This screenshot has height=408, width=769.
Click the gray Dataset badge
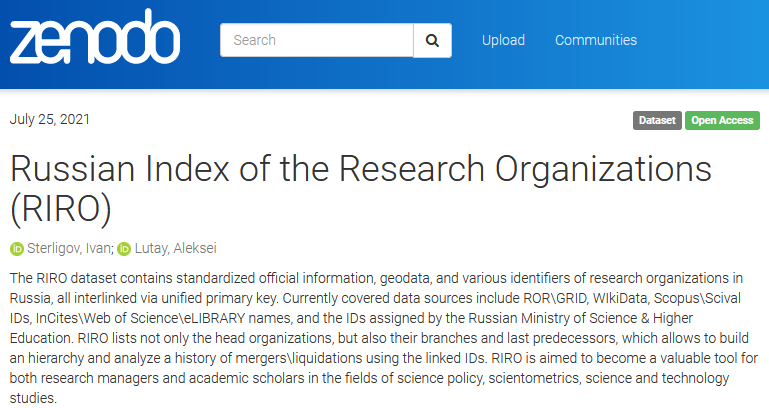(657, 120)
